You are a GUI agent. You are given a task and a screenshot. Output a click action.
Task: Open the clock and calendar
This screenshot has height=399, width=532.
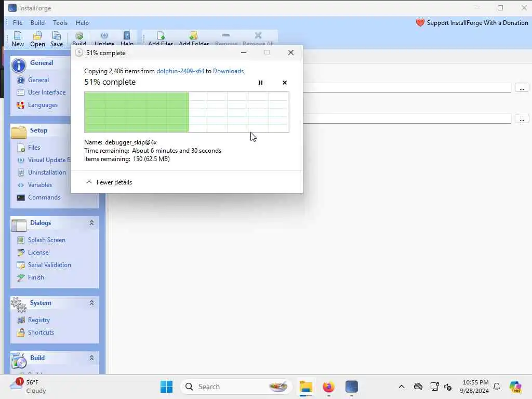474,387
